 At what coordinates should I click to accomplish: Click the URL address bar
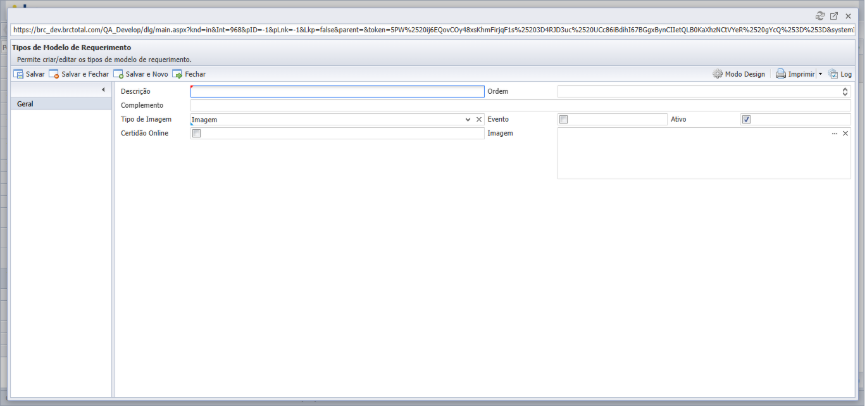(433, 31)
